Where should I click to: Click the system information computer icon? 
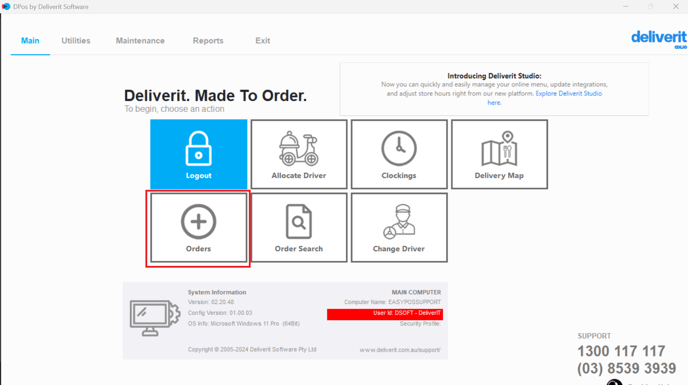coord(155,318)
